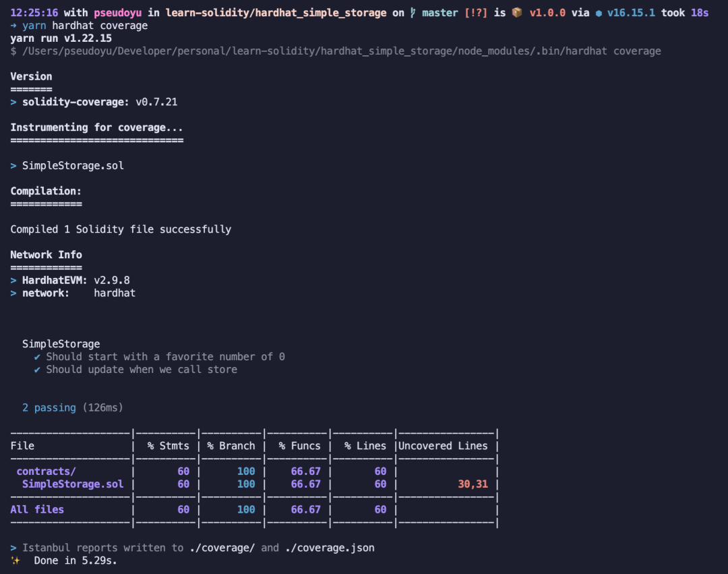This screenshot has height=574, width=728.
Task: Click the './coverage.json' report path
Action: pyautogui.click(x=330, y=548)
